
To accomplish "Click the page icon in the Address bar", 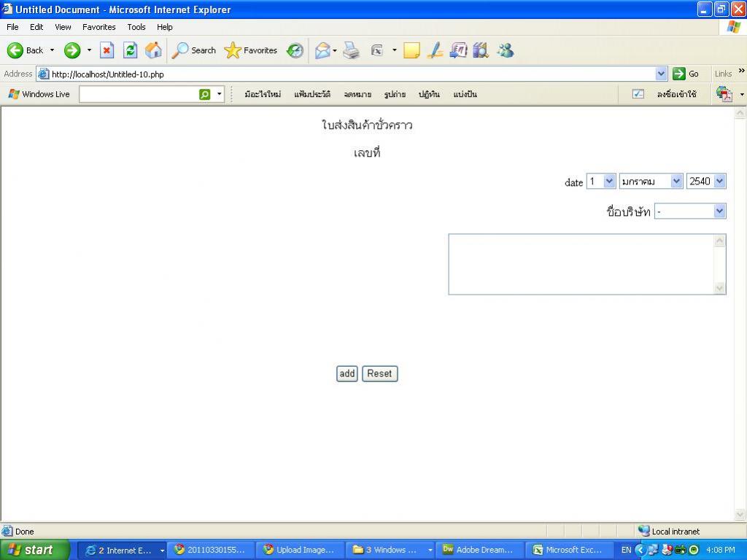I will pos(43,74).
